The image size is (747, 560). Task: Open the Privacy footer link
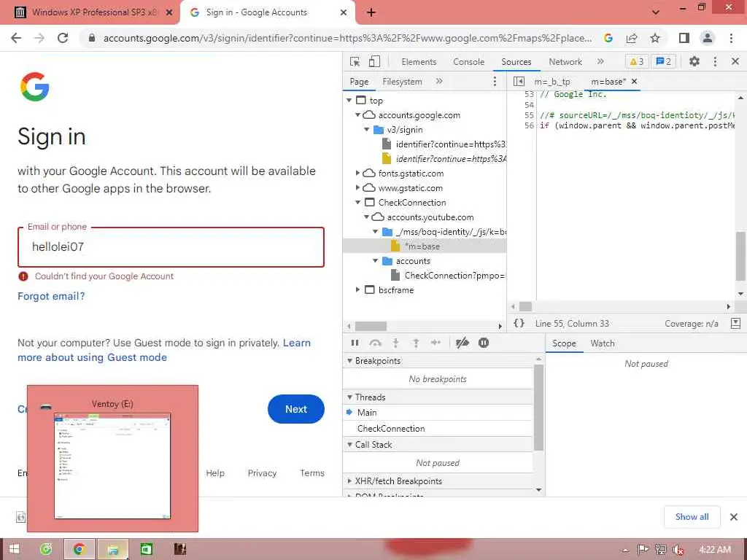point(262,472)
